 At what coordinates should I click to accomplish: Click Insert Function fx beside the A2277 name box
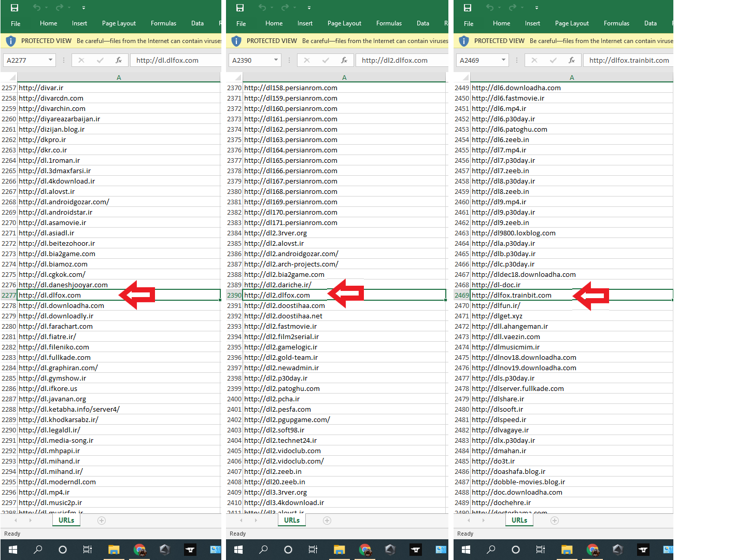119,60
